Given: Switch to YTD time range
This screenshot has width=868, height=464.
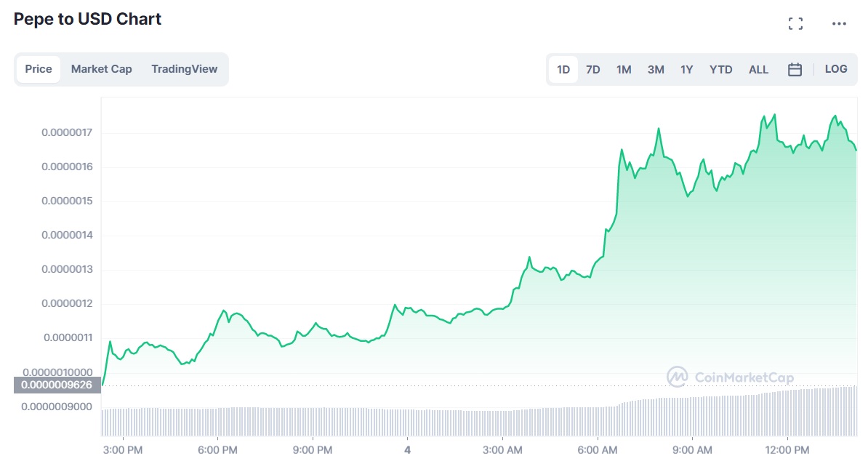Looking at the screenshot, I should [721, 70].
